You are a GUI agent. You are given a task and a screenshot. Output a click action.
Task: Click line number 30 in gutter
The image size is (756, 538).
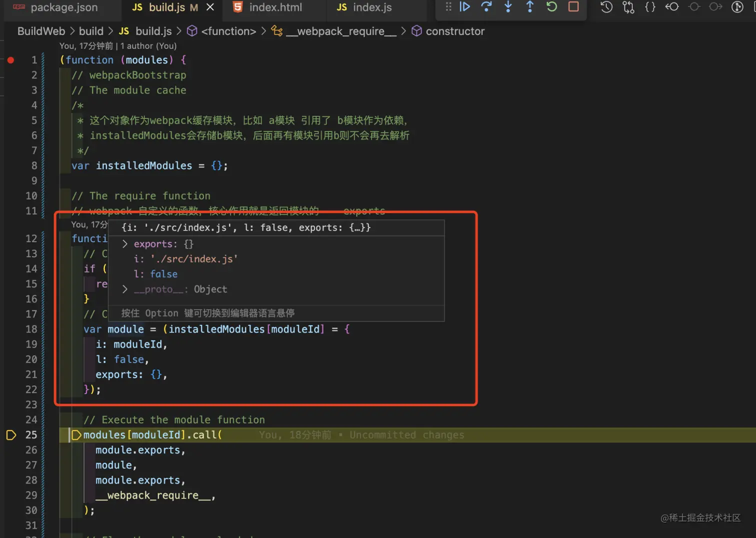[x=31, y=510]
